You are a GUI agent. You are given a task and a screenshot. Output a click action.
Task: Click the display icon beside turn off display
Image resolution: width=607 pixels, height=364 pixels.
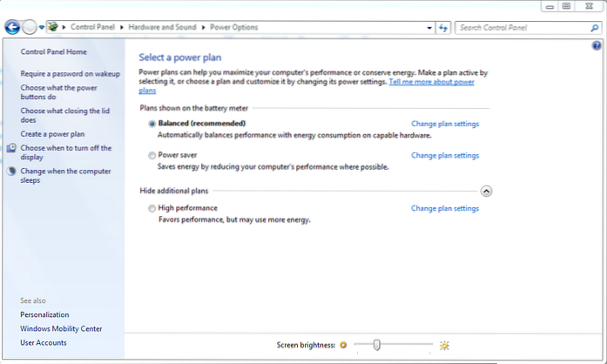[11, 148]
